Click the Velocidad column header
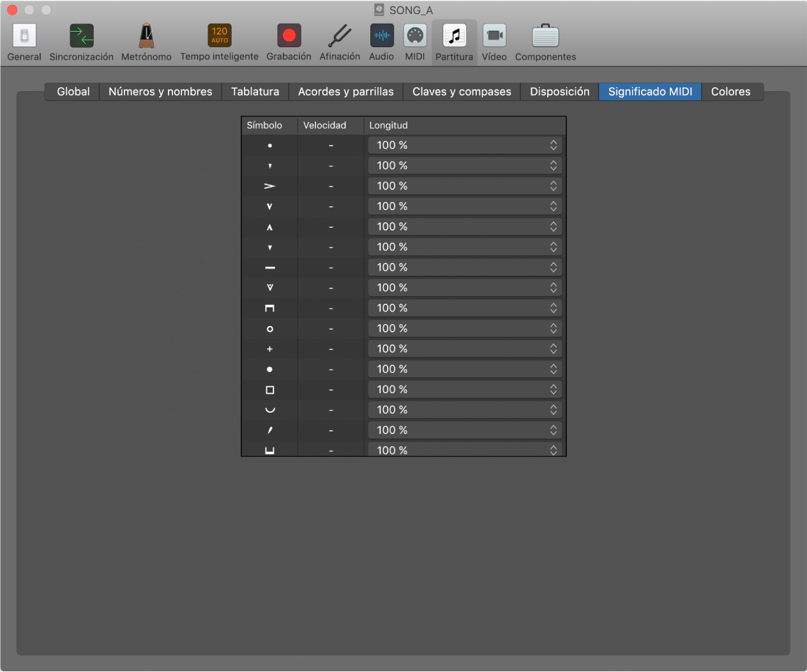This screenshot has height=672, width=807. 324,126
